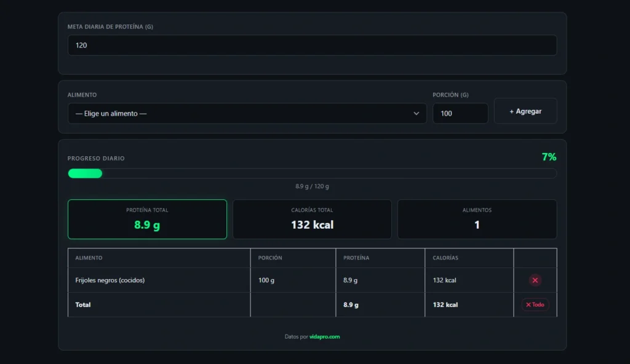
Task: Click the bold Total row label
Action: [81, 304]
